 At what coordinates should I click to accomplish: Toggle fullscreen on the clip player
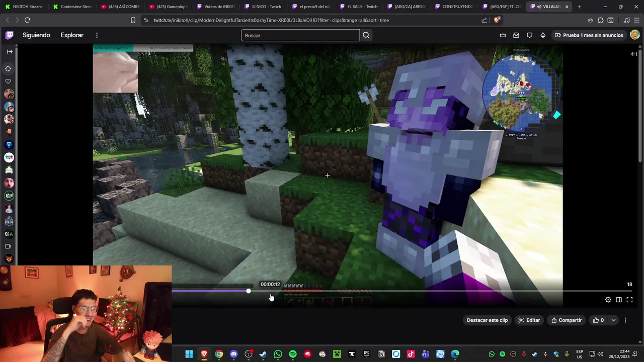(x=629, y=300)
